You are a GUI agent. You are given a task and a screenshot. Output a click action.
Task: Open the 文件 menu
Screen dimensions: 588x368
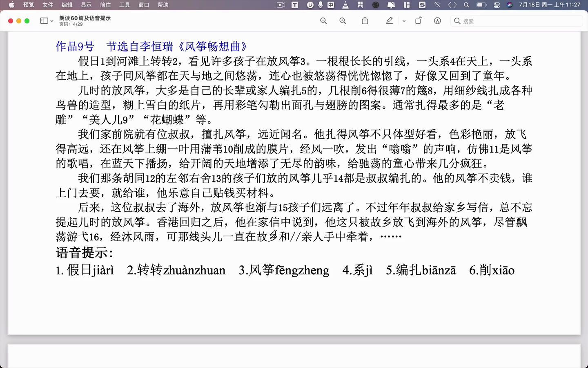tap(48, 5)
